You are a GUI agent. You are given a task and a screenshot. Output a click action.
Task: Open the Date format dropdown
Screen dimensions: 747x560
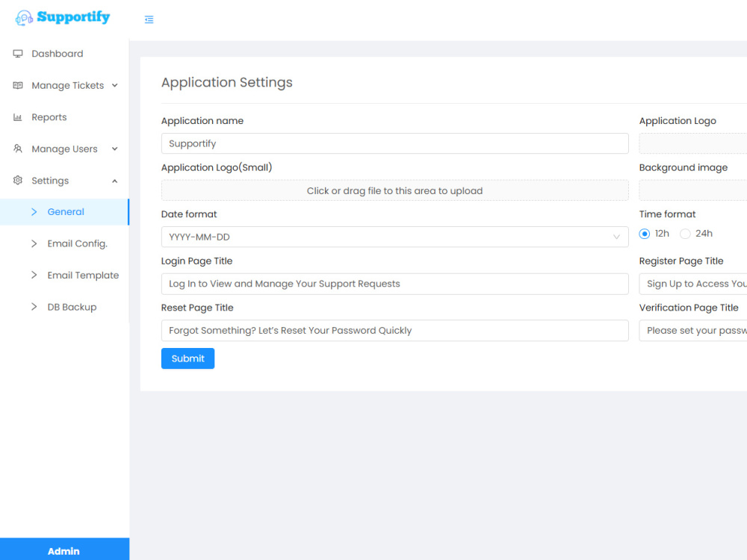pos(394,237)
